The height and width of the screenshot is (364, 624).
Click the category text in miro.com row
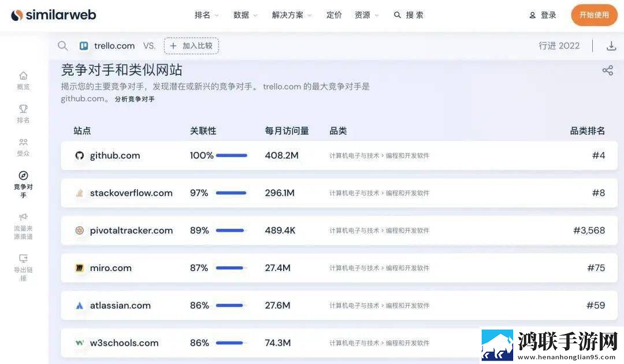pos(379,268)
